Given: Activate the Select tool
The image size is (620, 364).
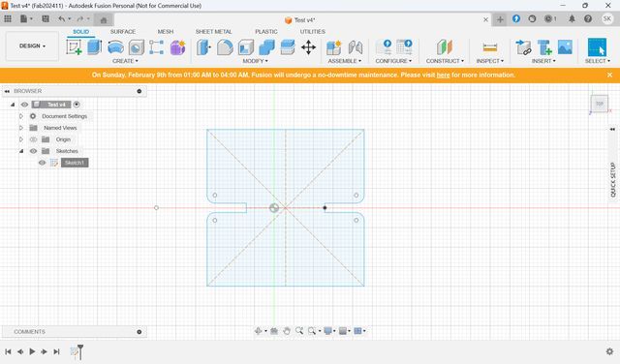Looking at the screenshot, I should tap(597, 47).
